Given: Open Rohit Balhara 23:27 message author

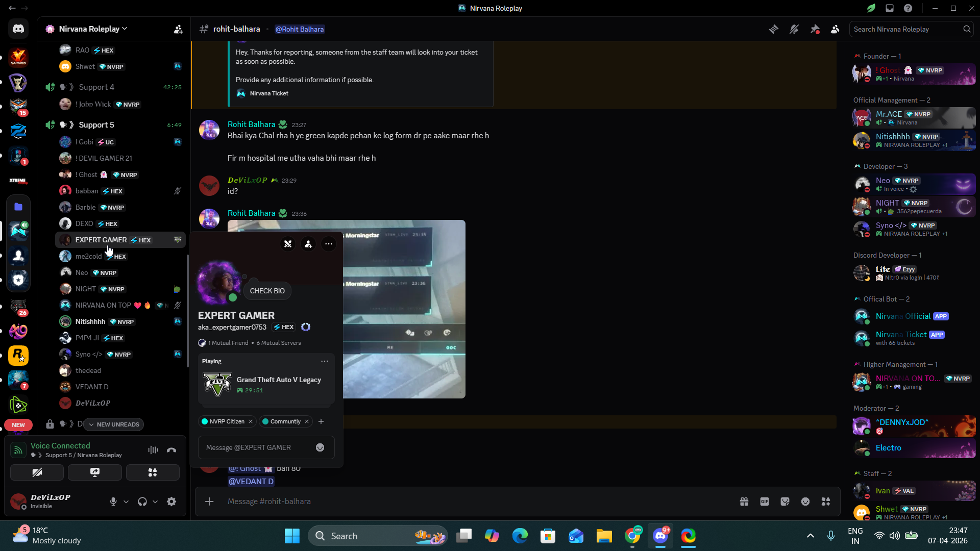Looking at the screenshot, I should click(x=251, y=124).
